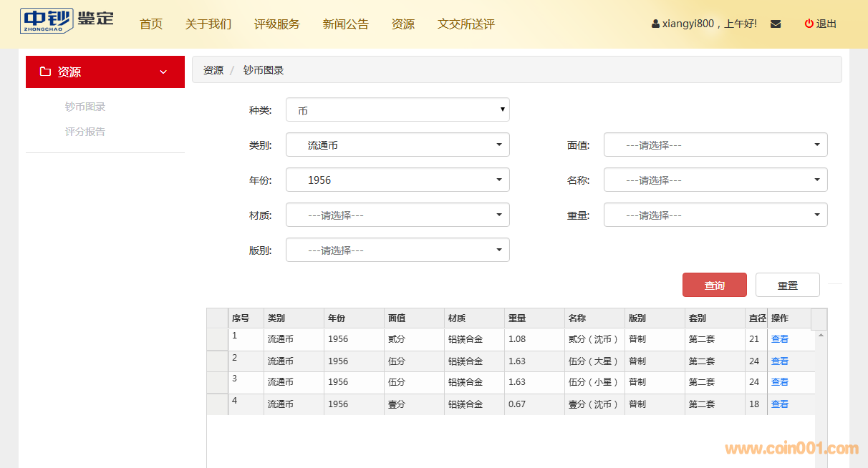Screen dimensions: 868x468
Task: Click the table's vertical scrollbar up arrow
Action: pyautogui.click(x=821, y=335)
